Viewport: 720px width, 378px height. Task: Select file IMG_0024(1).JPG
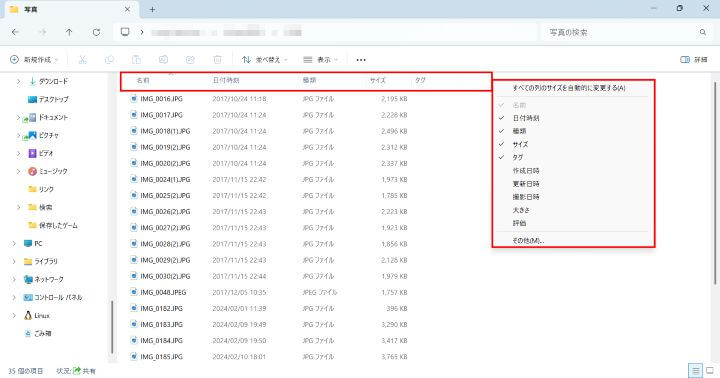click(x=165, y=179)
